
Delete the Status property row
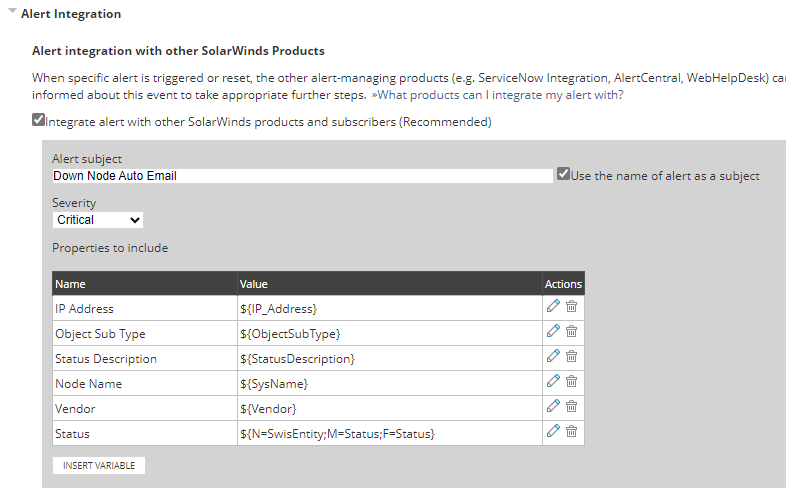[571, 431]
